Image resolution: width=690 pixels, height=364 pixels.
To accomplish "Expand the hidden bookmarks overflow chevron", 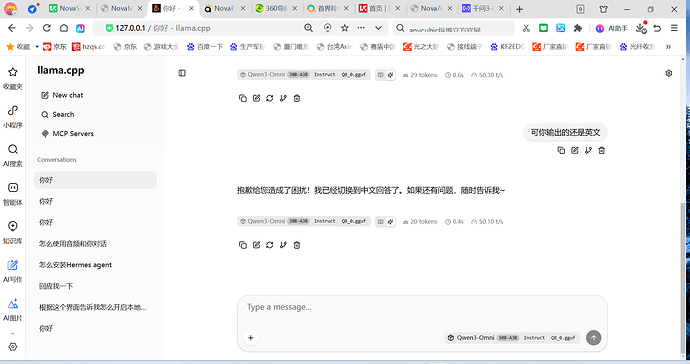I will click(x=668, y=46).
